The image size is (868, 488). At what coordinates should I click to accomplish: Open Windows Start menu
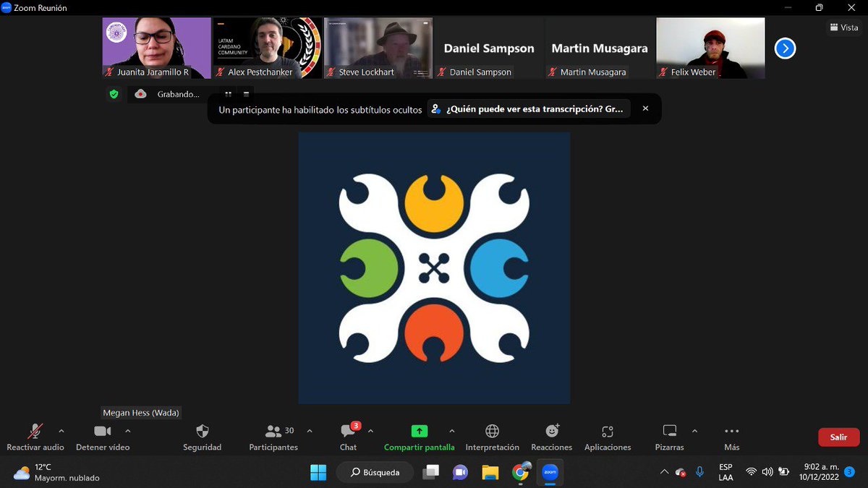(x=318, y=473)
